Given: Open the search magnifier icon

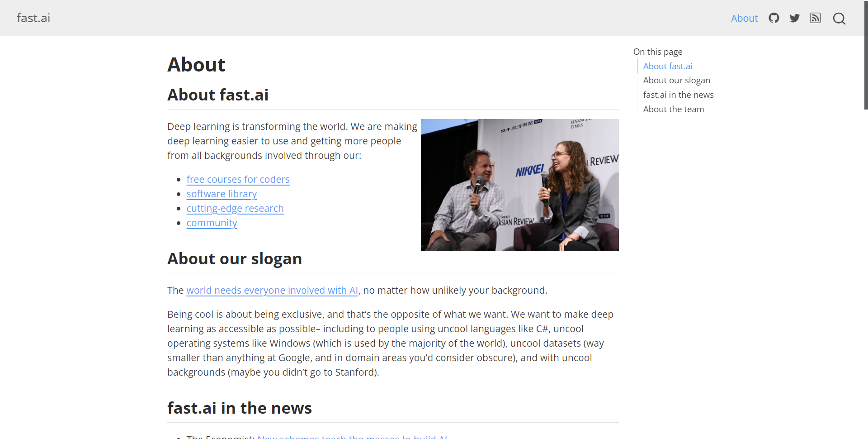Looking at the screenshot, I should pos(839,19).
